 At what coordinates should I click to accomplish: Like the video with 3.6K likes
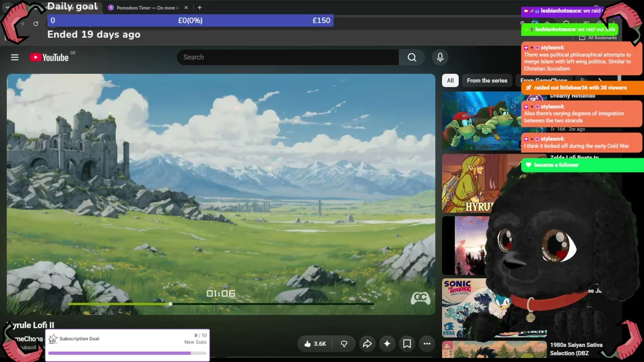coord(315,344)
